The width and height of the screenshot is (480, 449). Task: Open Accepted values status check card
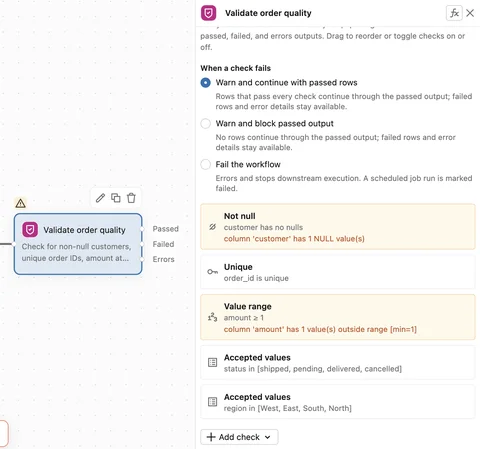338,362
